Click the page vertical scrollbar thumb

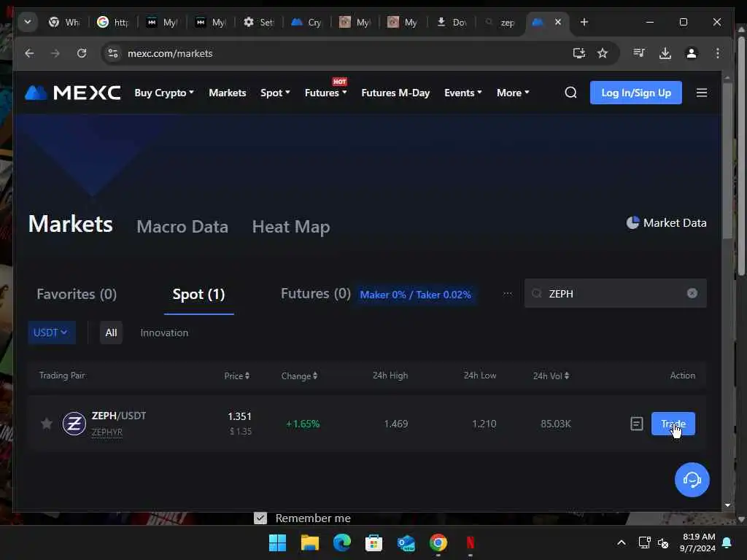tap(727, 160)
